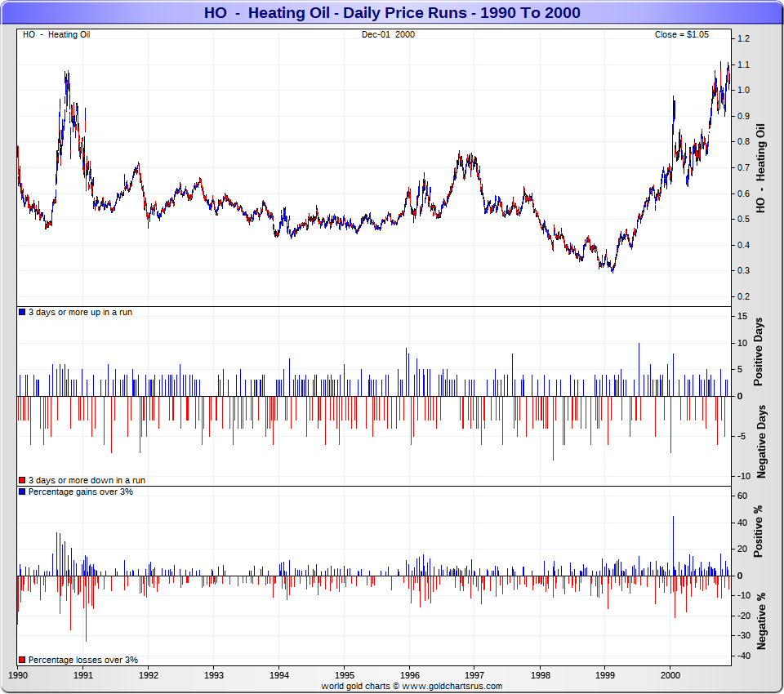
Task: Click the blue 'Percentage gains over 3%' legend square
Action: tap(22, 492)
